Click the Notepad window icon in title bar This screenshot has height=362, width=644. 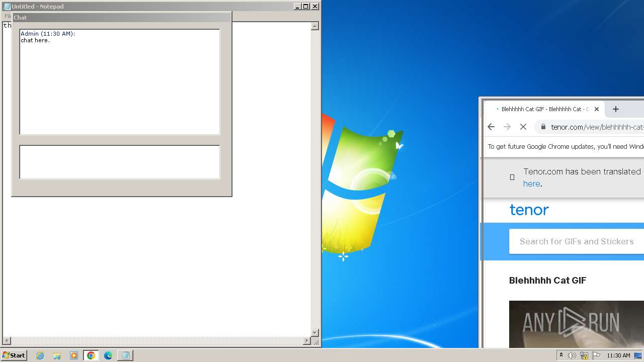pos(7,7)
